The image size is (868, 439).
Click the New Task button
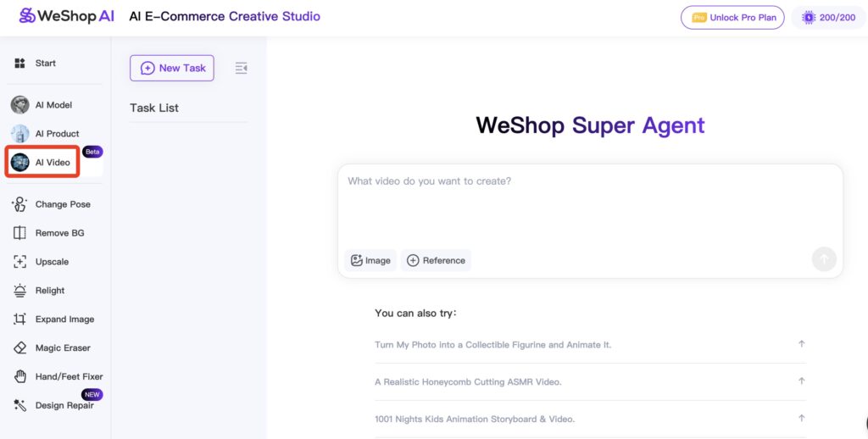(x=171, y=68)
